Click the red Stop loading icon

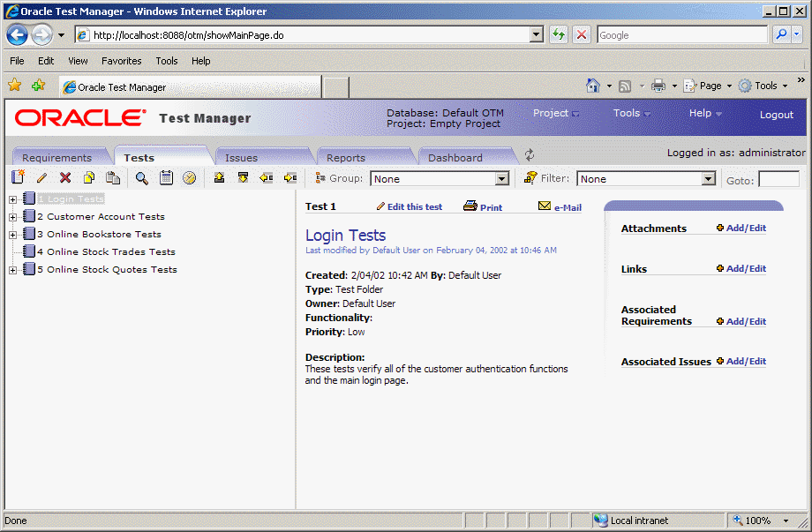point(582,34)
